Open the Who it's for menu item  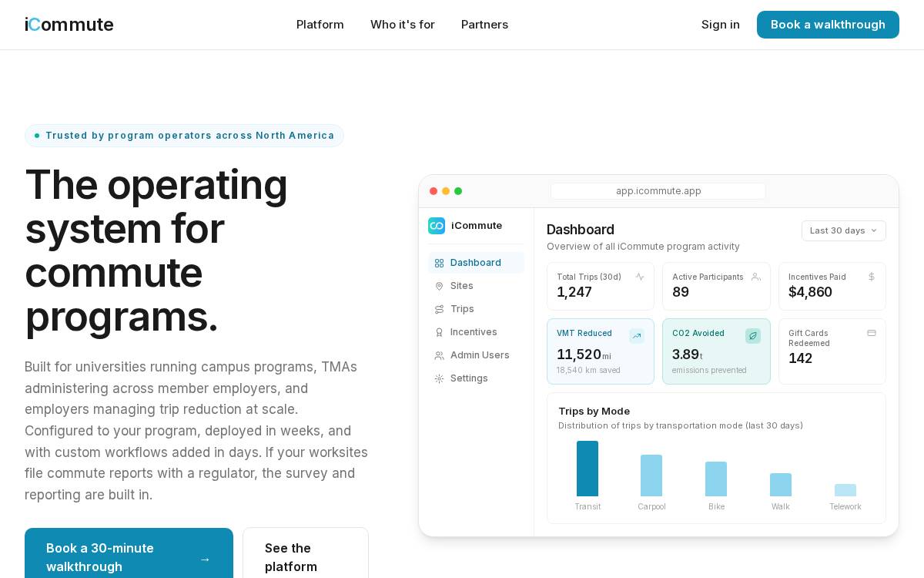[403, 25]
